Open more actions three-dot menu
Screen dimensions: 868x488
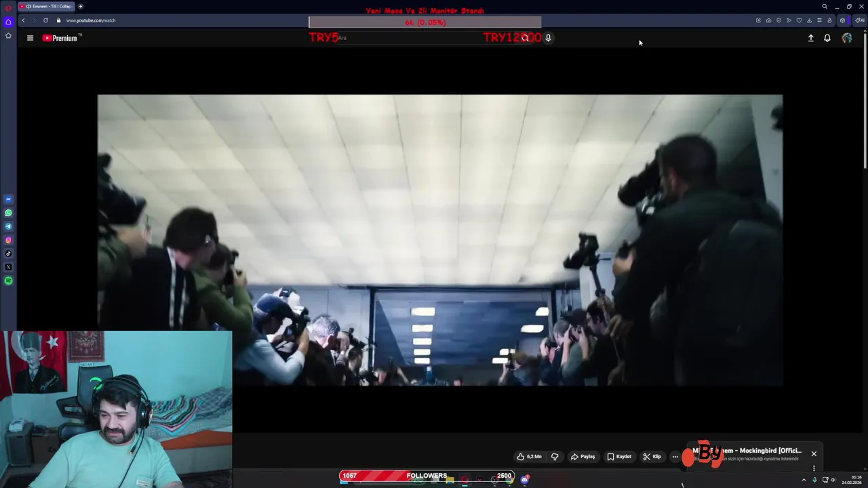[675, 457]
